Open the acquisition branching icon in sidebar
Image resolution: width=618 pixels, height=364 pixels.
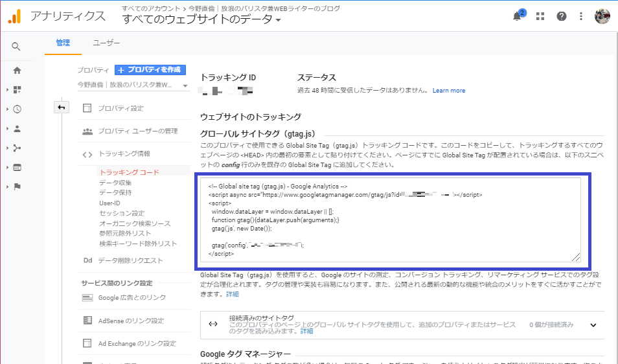tap(17, 148)
